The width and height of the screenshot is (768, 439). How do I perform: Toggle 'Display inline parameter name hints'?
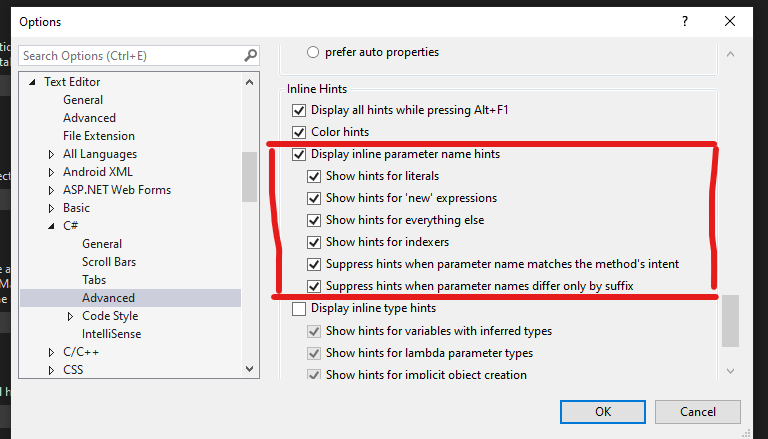coord(299,154)
